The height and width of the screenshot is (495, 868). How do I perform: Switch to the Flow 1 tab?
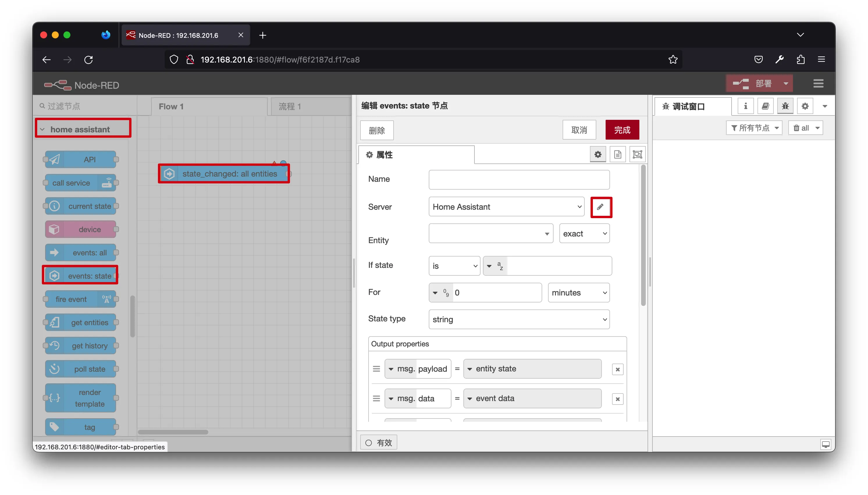[x=209, y=106]
